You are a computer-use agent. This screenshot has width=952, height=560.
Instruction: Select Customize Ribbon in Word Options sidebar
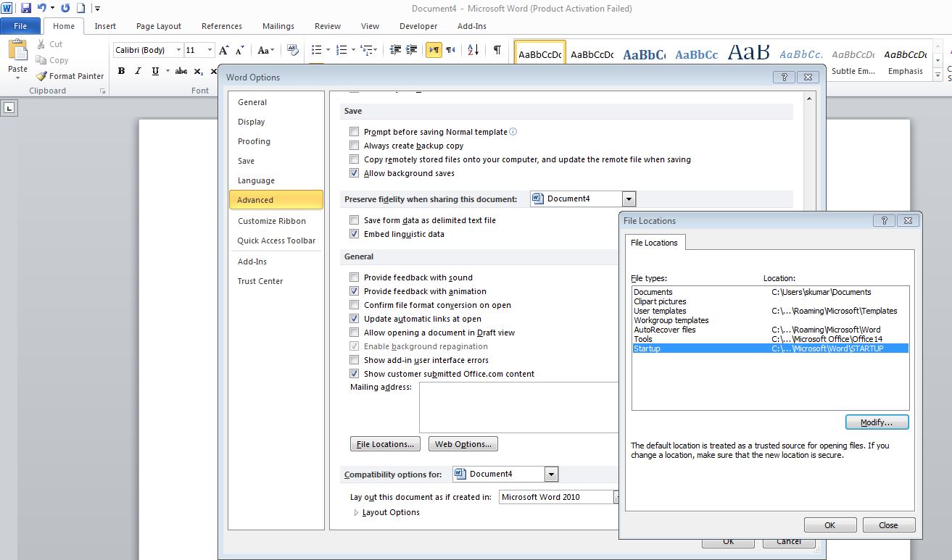(272, 221)
